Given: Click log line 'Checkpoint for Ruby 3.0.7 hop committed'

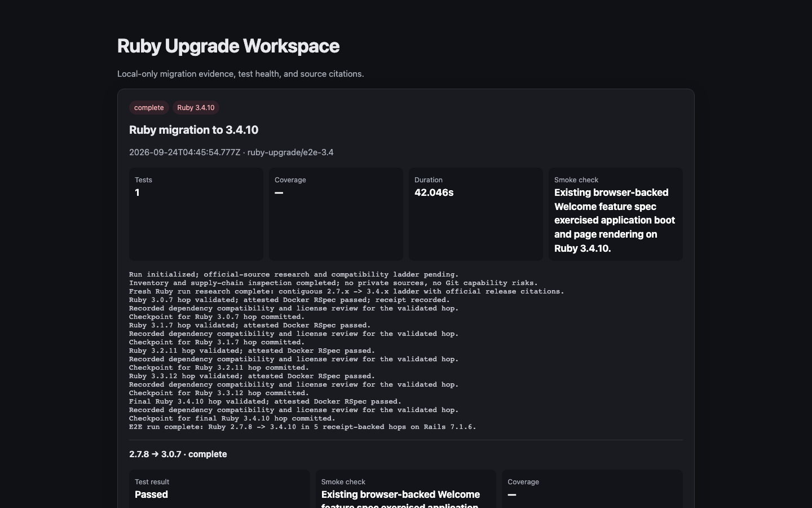Looking at the screenshot, I should point(217,317).
